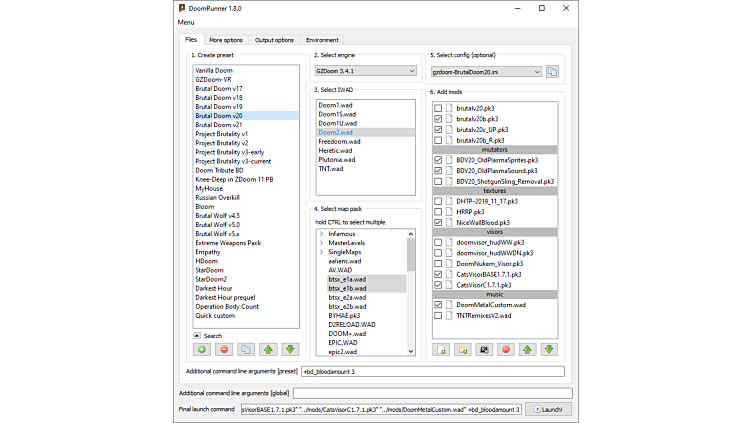Open the config dropdown for gzdoom-BrutalDoom20.ini
Image resolution: width=752 pixels, height=423 pixels.
pyautogui.click(x=486, y=71)
